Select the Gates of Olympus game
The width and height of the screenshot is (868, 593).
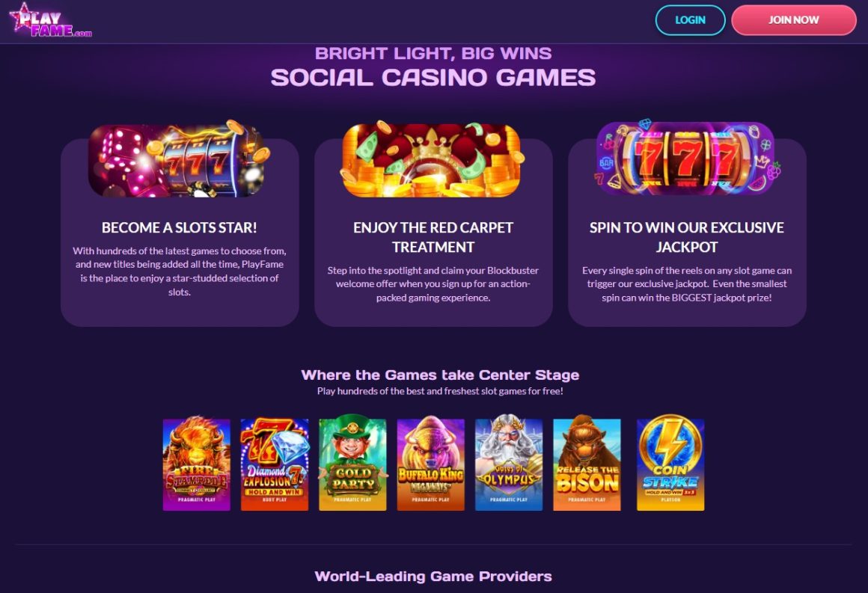509,464
